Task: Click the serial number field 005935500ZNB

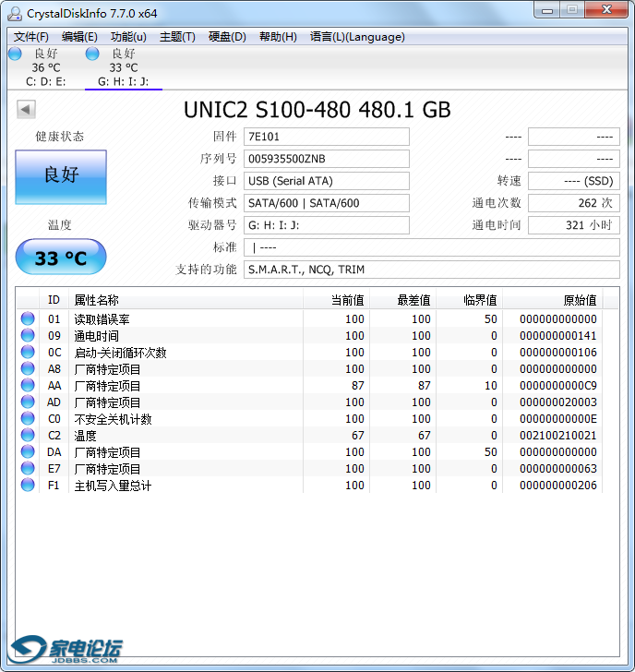Action: [327, 159]
